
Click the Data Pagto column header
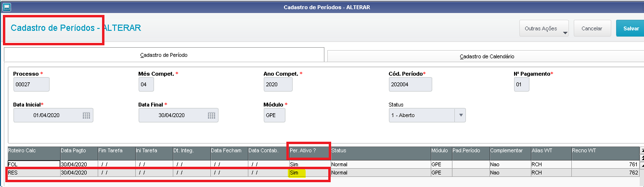click(79, 153)
